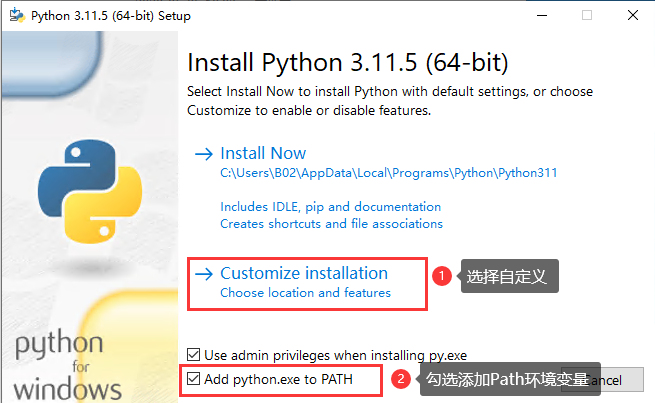Image resolution: width=655 pixels, height=403 pixels.
Task: Click the red number 2 annotation badge
Action: coord(401,379)
